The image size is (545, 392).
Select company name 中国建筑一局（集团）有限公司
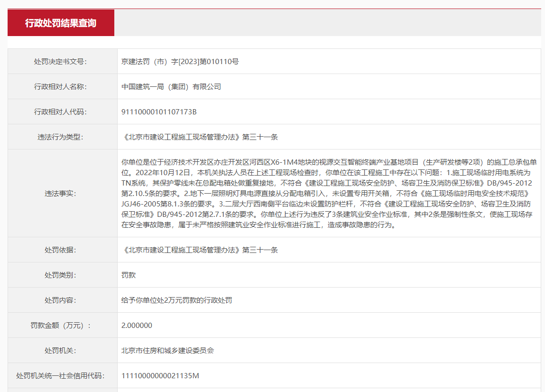pos(171,86)
